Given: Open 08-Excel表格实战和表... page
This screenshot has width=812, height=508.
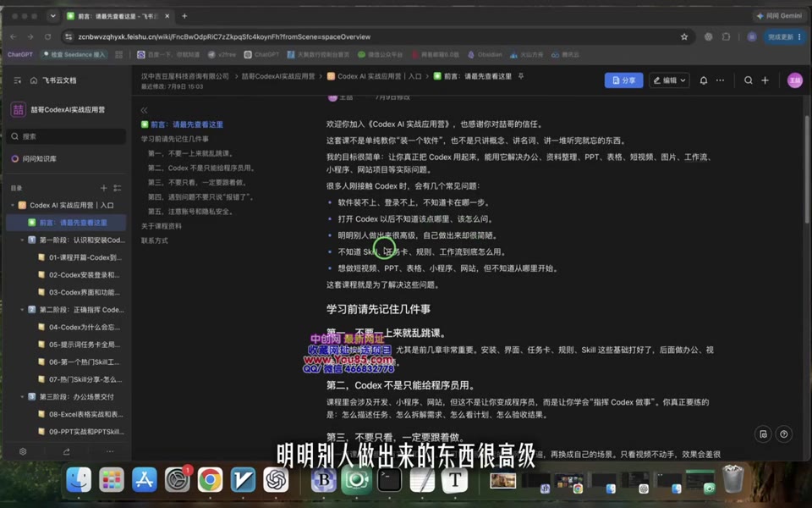Looking at the screenshot, I should coord(80,414).
